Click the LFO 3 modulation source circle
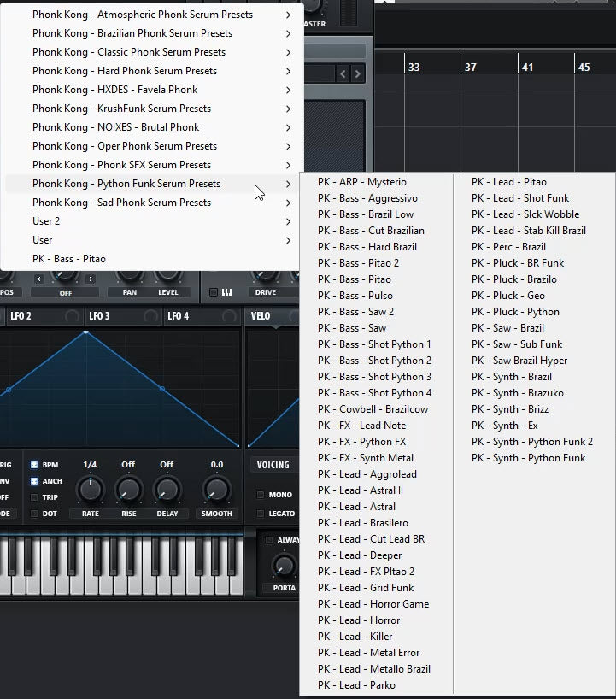616x699 pixels. (x=150, y=316)
